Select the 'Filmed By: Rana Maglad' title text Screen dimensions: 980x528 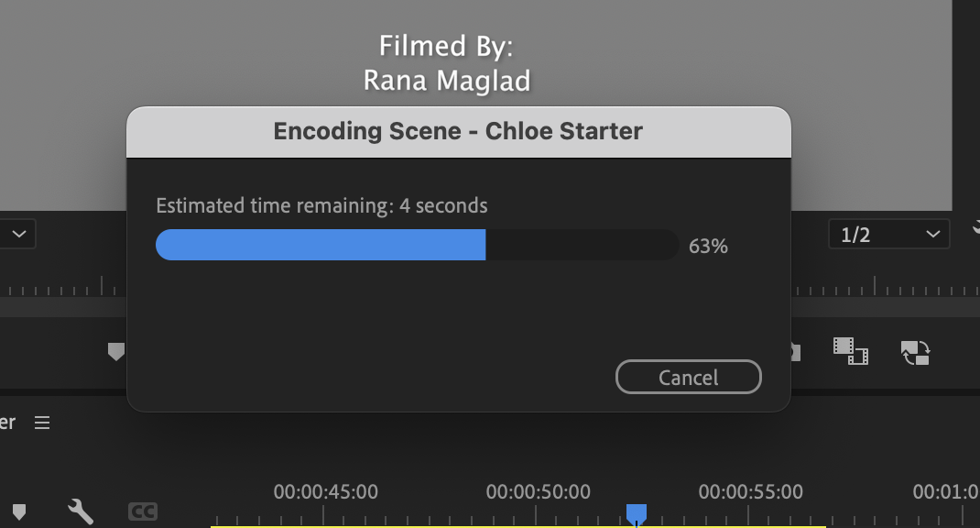(x=447, y=63)
